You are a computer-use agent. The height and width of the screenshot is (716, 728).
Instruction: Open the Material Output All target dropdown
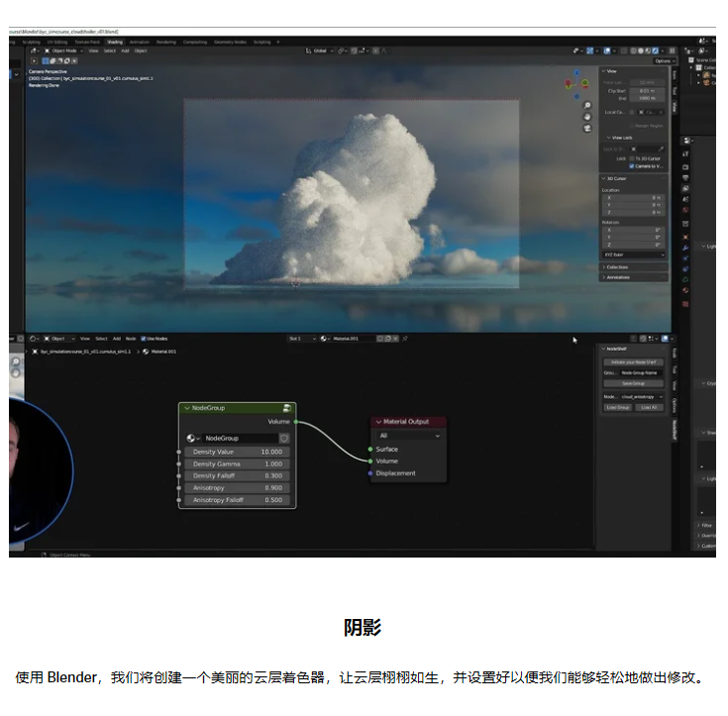tap(408, 436)
